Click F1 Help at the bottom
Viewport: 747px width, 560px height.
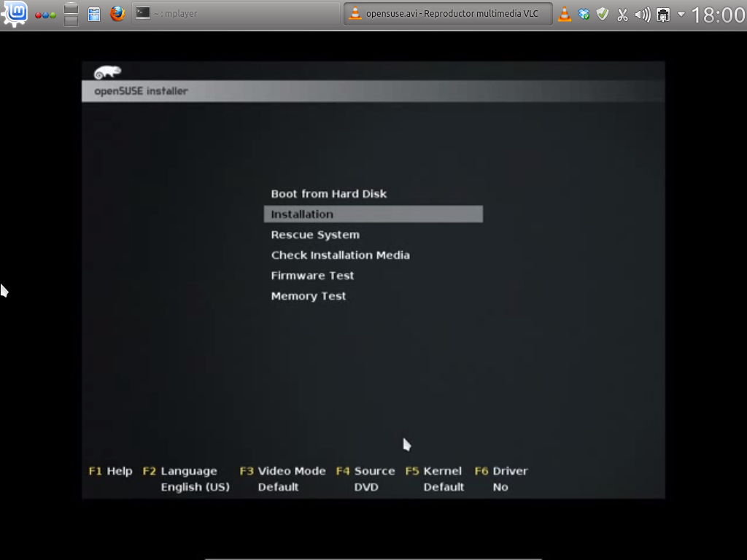pos(111,471)
